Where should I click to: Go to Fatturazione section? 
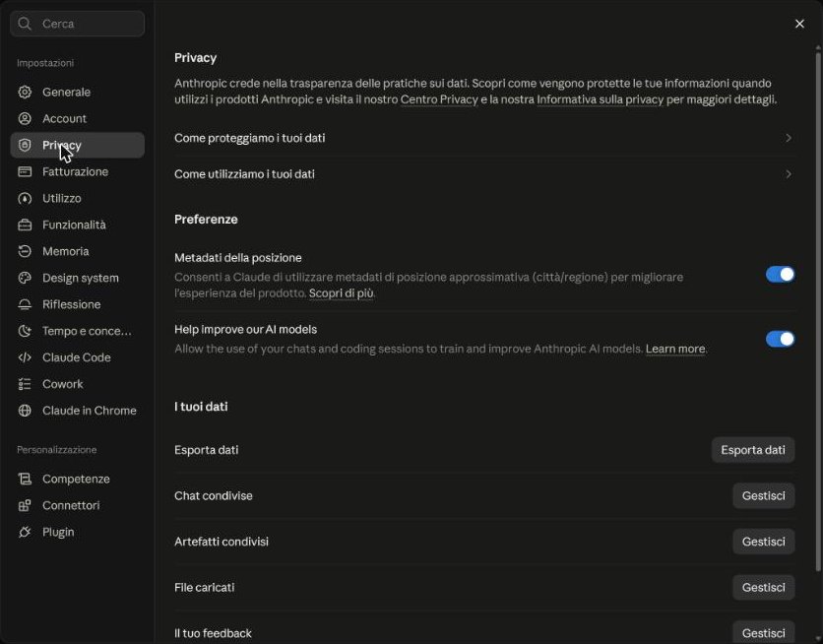tap(77, 171)
